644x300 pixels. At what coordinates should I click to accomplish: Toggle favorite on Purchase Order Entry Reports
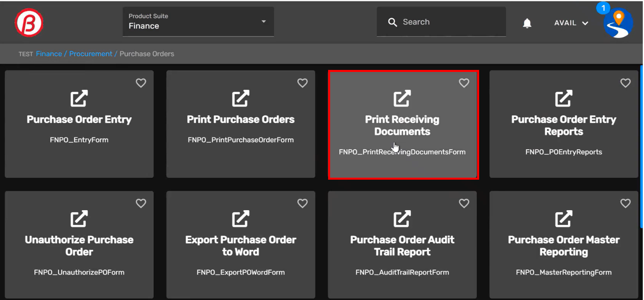click(x=625, y=83)
